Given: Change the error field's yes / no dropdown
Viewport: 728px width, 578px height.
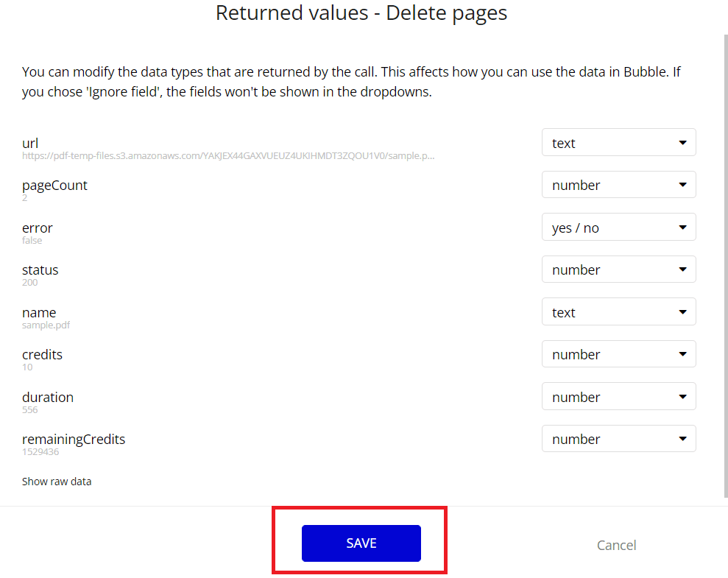Looking at the screenshot, I should (618, 228).
